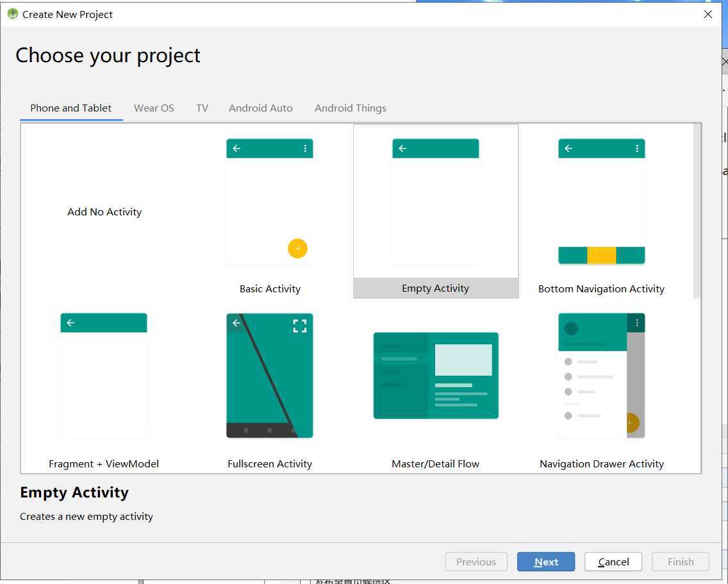Click the template list vertical scrollbar
Viewport: 728px width, 584px height.
coord(697,211)
